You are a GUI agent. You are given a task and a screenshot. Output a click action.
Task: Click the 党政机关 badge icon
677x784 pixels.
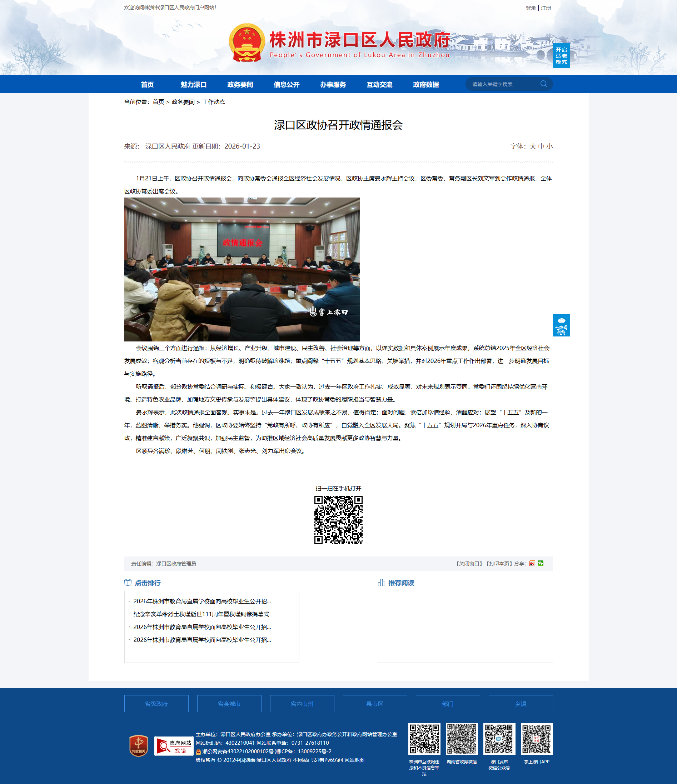tap(139, 745)
